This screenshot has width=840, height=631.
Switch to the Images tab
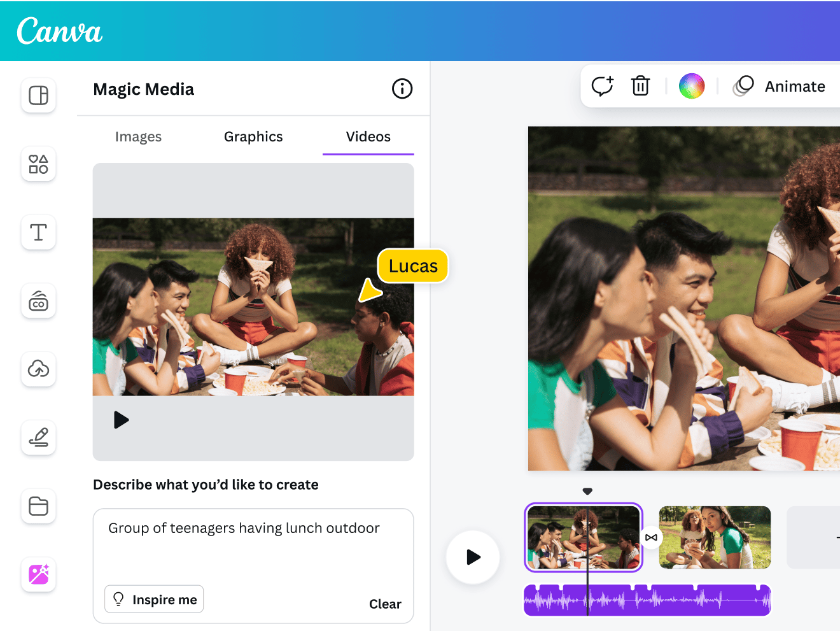coord(138,136)
